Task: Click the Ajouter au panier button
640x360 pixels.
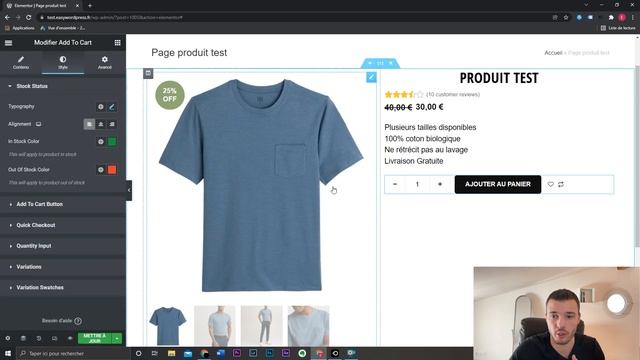Action: 498,184
